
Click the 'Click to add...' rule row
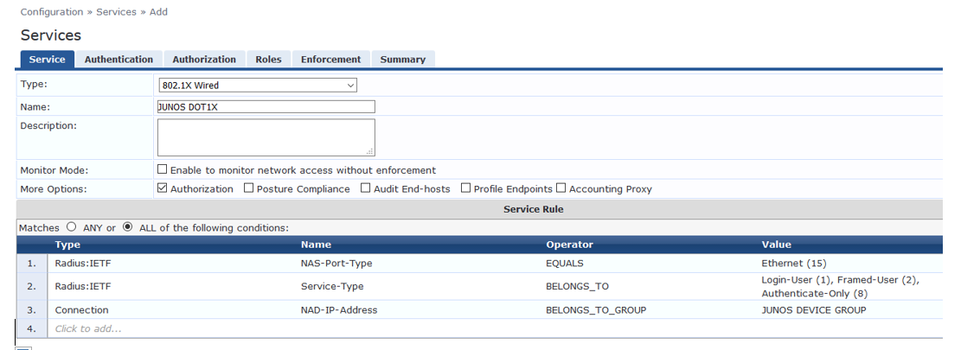(88, 329)
